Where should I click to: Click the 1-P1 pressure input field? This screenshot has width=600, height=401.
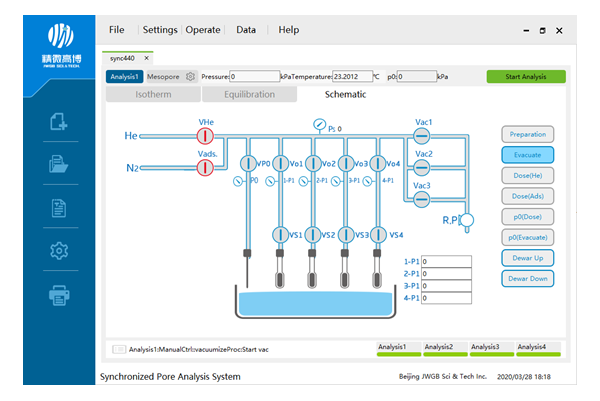[446, 262]
